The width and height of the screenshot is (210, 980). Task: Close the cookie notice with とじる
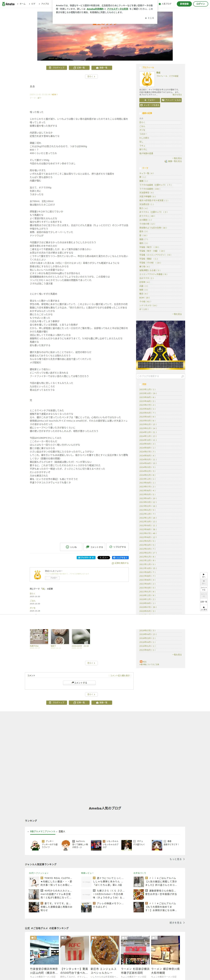point(149,18)
